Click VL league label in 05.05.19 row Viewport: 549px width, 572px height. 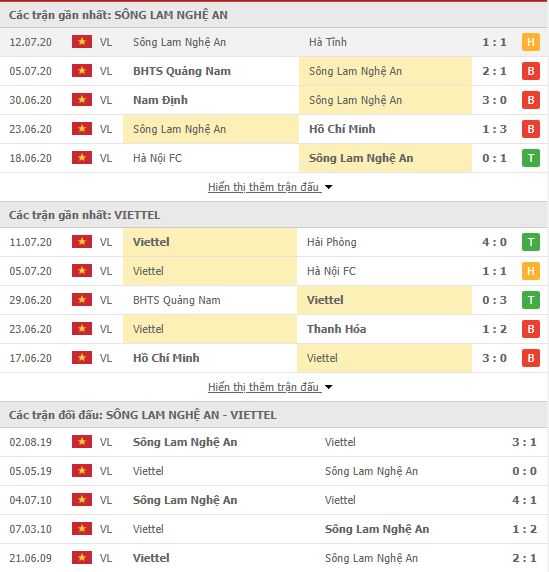click(x=106, y=471)
